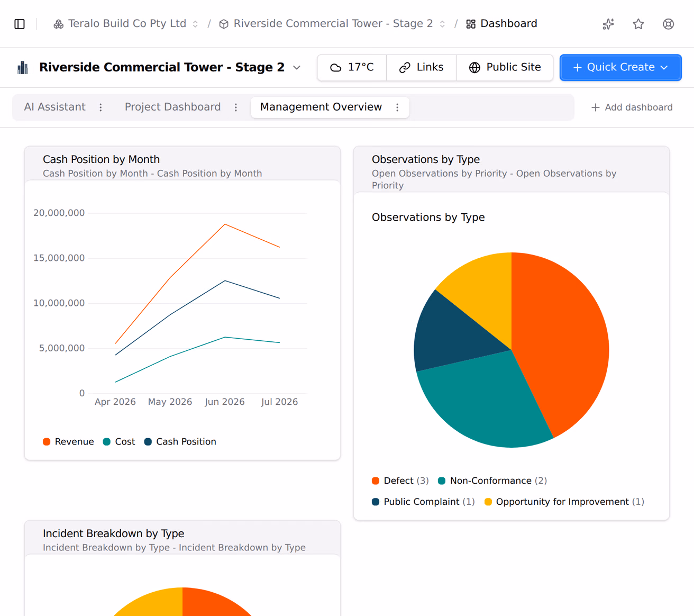Viewport: 694px width, 616px height.
Task: Open the help lifebuoy icon
Action: [x=669, y=24]
